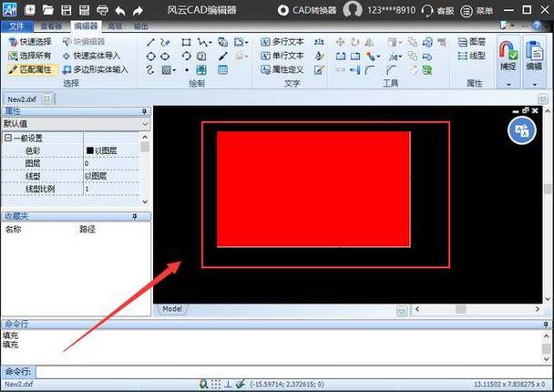The width and height of the screenshot is (554, 392).
Task: Click the command line input field
Action: [x=292, y=372]
